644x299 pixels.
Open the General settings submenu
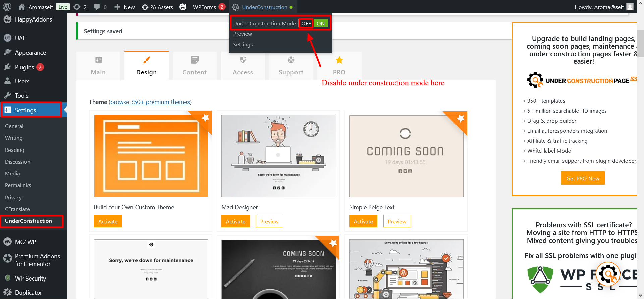[x=14, y=126]
